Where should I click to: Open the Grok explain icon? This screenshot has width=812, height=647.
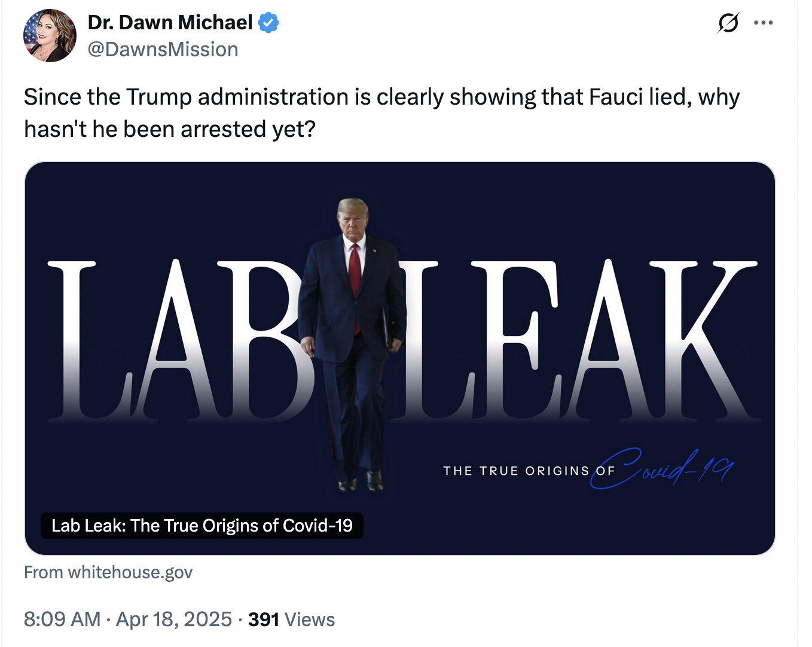point(728,23)
